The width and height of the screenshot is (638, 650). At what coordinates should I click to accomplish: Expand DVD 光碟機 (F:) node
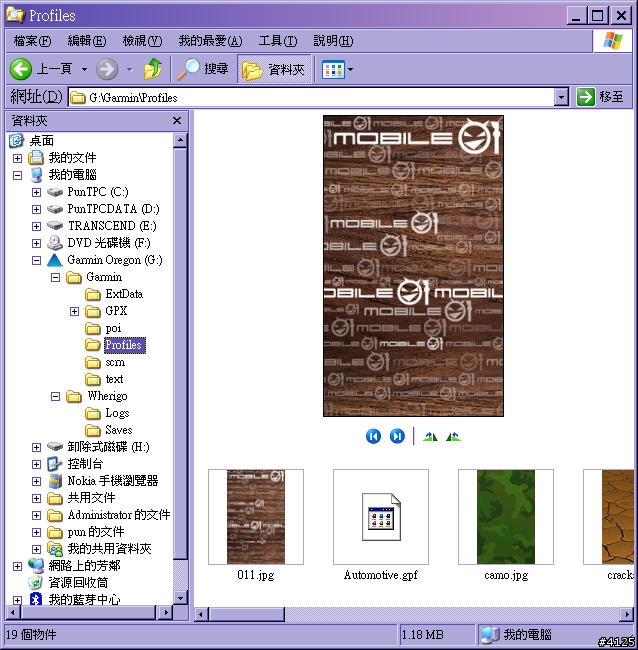pyautogui.click(x=36, y=243)
